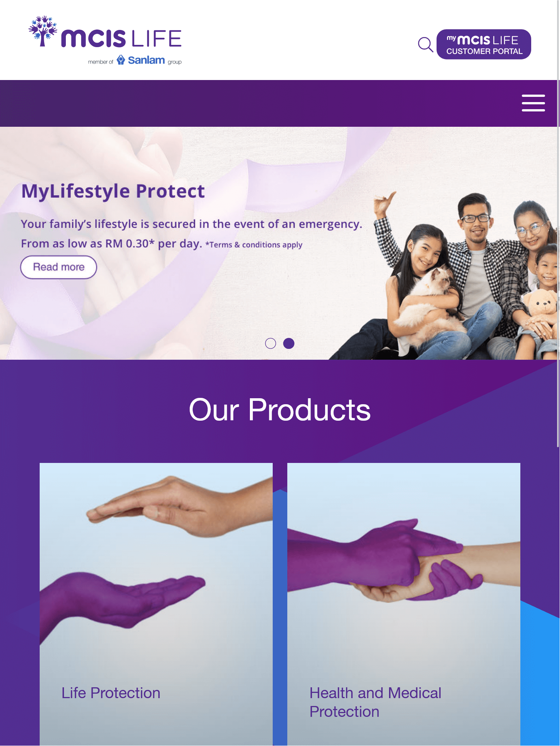Click Read more on MyLifestyle Protect
Screen dimensions: 560x746
[59, 267]
